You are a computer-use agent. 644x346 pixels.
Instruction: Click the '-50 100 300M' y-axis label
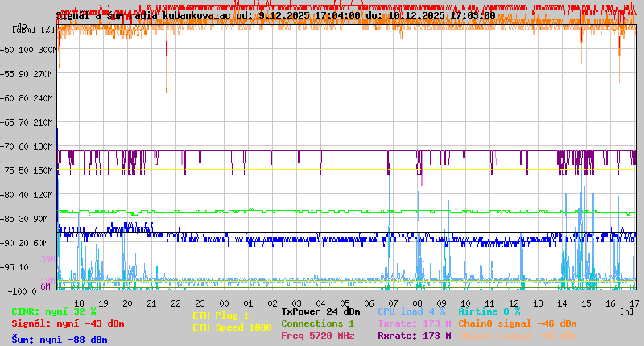(28, 50)
